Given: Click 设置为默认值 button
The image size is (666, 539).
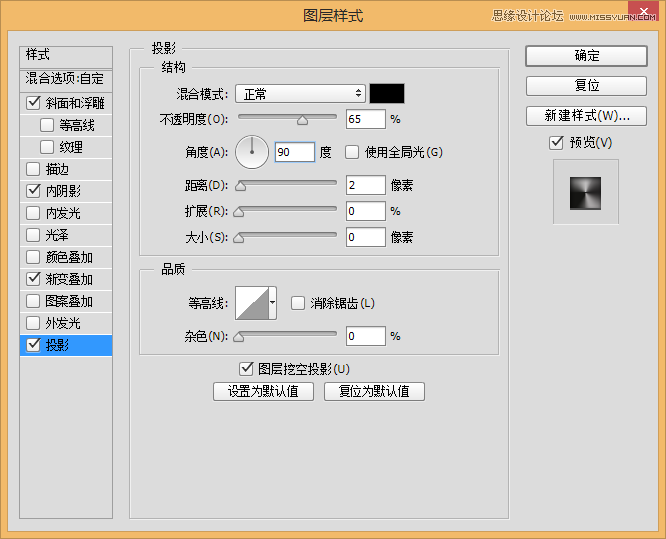Looking at the screenshot, I should 263,391.
